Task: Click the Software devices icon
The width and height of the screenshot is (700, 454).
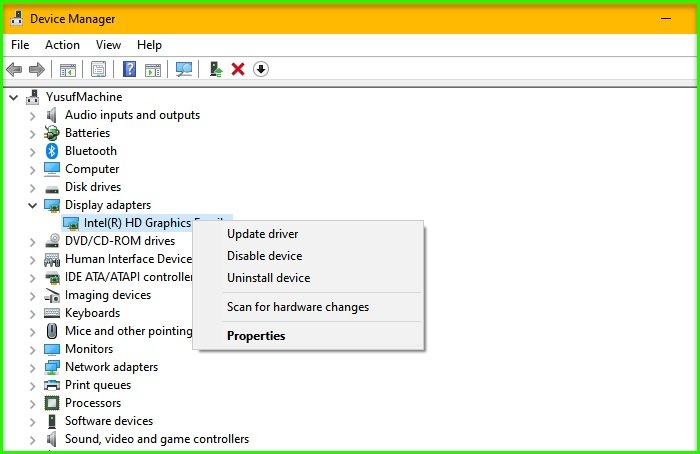Action: click(52, 421)
